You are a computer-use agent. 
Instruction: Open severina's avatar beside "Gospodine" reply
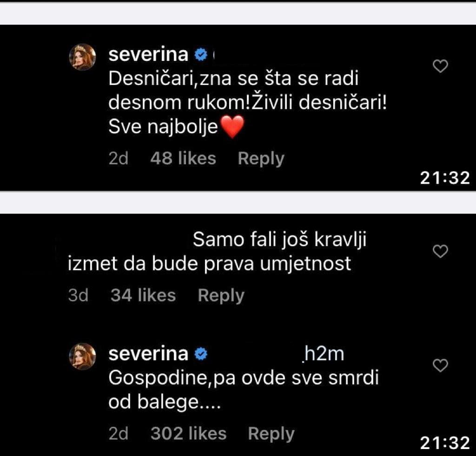(x=83, y=357)
